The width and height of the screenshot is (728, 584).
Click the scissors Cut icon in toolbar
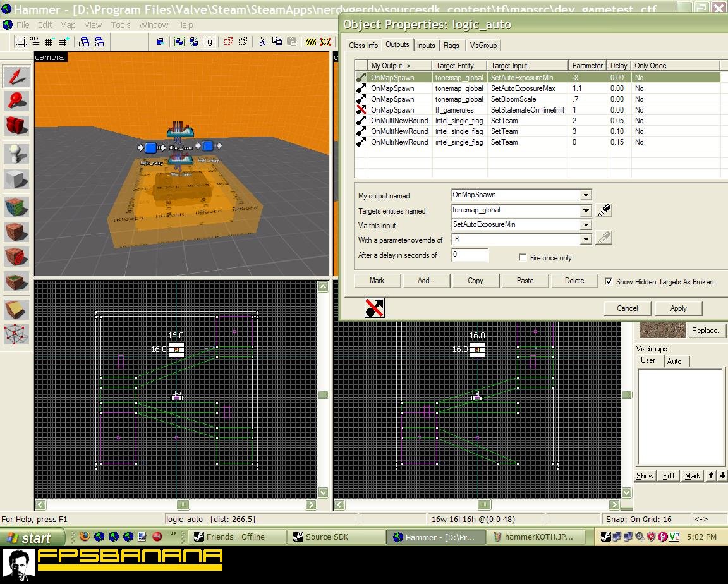pyautogui.click(x=262, y=42)
